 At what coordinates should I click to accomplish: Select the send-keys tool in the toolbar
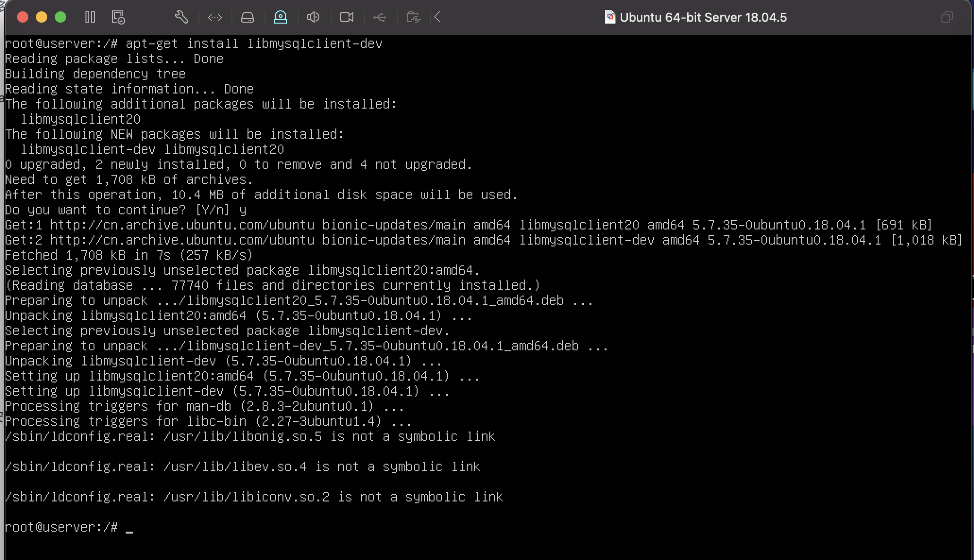click(x=214, y=17)
